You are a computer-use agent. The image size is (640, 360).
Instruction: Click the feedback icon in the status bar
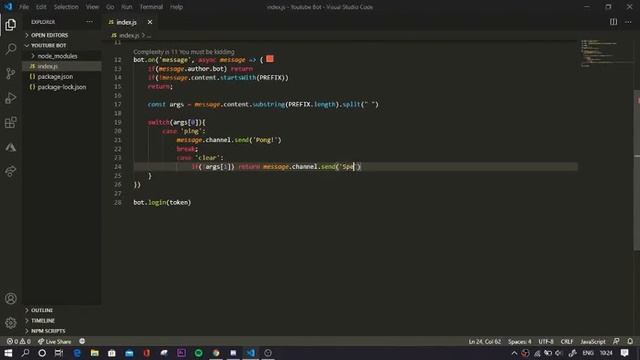(616, 341)
